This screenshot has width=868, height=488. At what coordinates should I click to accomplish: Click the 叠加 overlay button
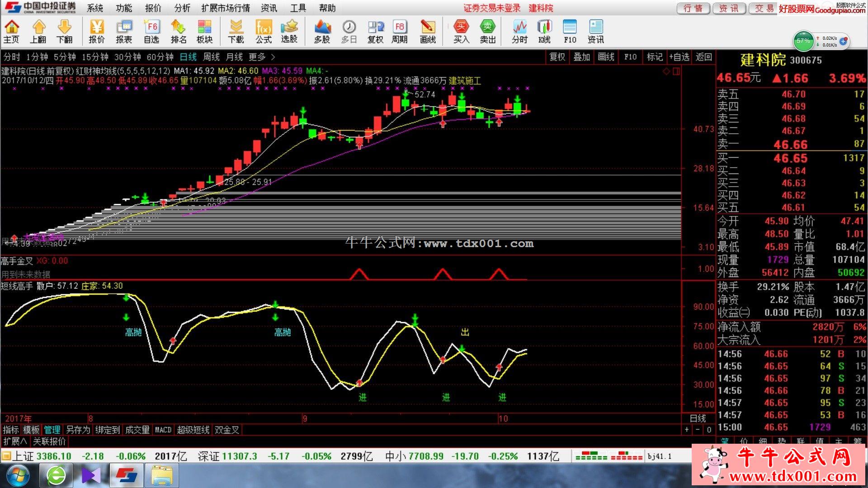tap(582, 57)
